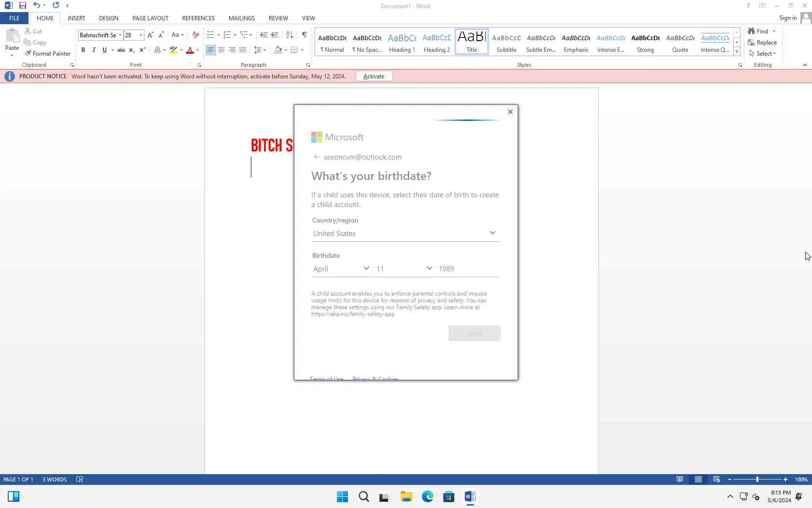Switch to Web Layout view in status bar
812x508 pixels.
(x=716, y=479)
